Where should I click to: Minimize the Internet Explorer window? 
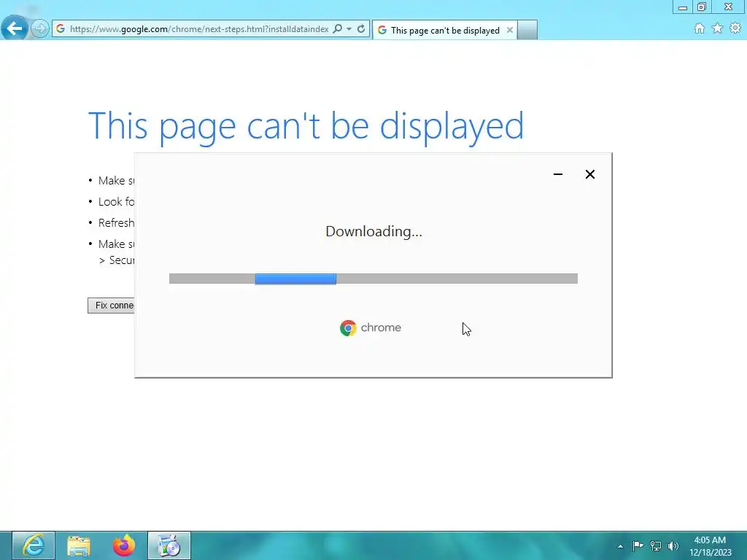tap(682, 7)
